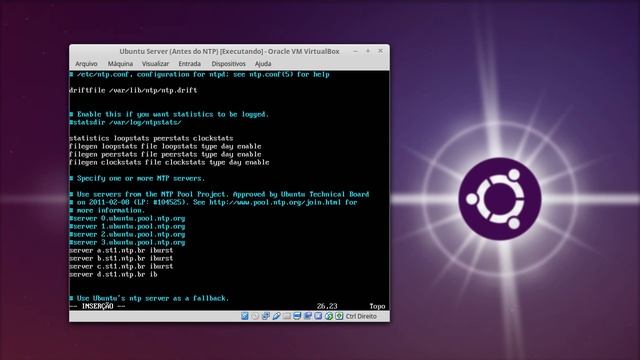Click the '#server 0.ubuntu.pool.ntp.org' line
Screen dimensions: 640x360
pos(127,218)
